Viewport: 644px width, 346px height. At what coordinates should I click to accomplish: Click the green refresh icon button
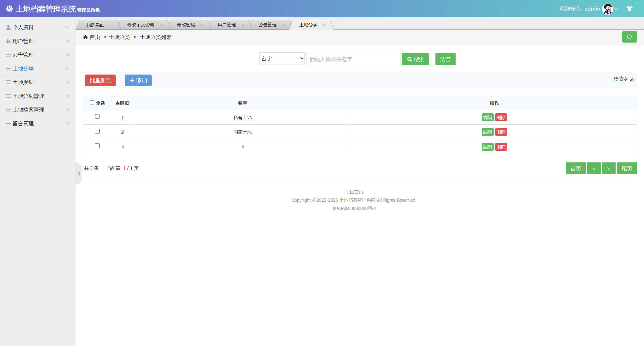(629, 37)
